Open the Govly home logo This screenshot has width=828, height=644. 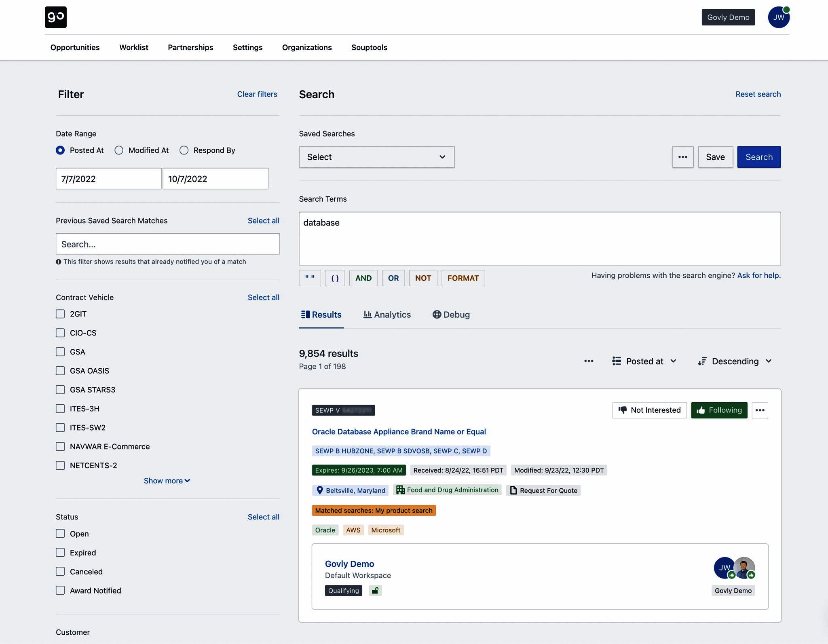click(x=56, y=17)
